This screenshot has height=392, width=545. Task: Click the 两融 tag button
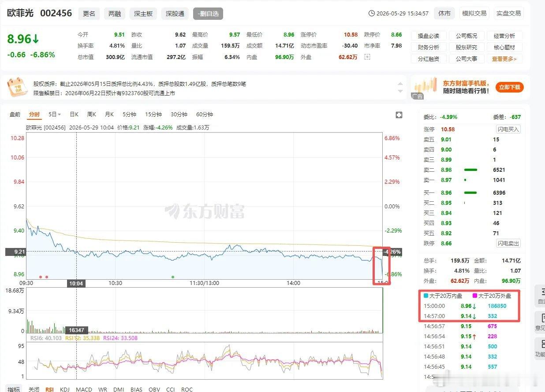coord(115,14)
